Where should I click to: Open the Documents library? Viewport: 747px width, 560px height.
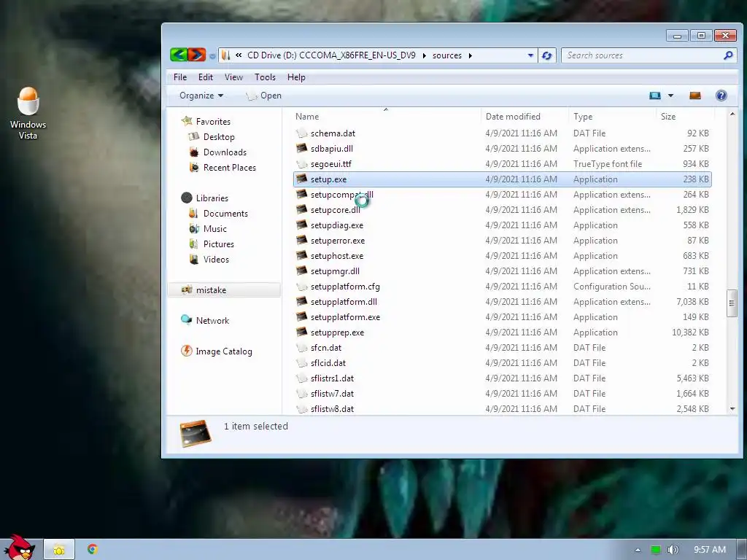click(x=225, y=214)
